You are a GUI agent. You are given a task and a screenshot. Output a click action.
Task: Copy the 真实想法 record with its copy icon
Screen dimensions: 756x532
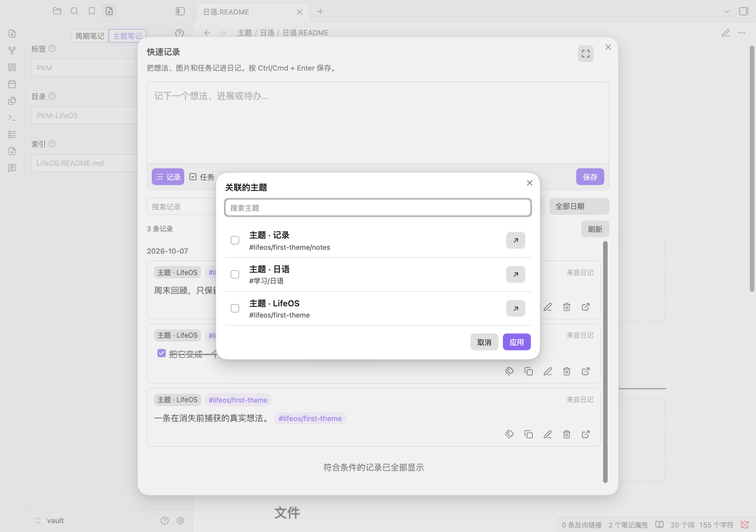coord(529,434)
